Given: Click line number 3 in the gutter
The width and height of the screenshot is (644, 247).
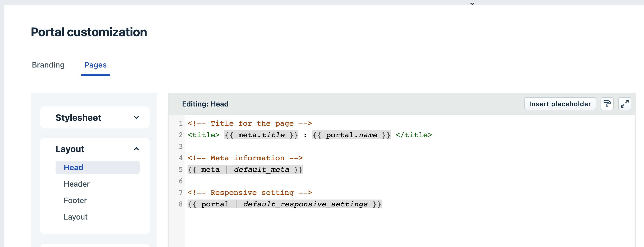Looking at the screenshot, I should (181, 147).
